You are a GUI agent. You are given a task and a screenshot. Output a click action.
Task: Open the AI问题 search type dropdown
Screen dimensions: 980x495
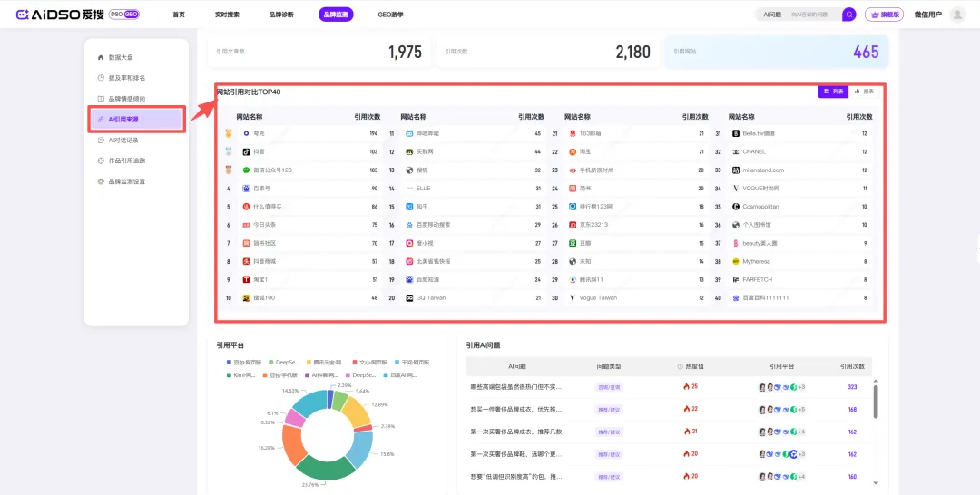[772, 15]
